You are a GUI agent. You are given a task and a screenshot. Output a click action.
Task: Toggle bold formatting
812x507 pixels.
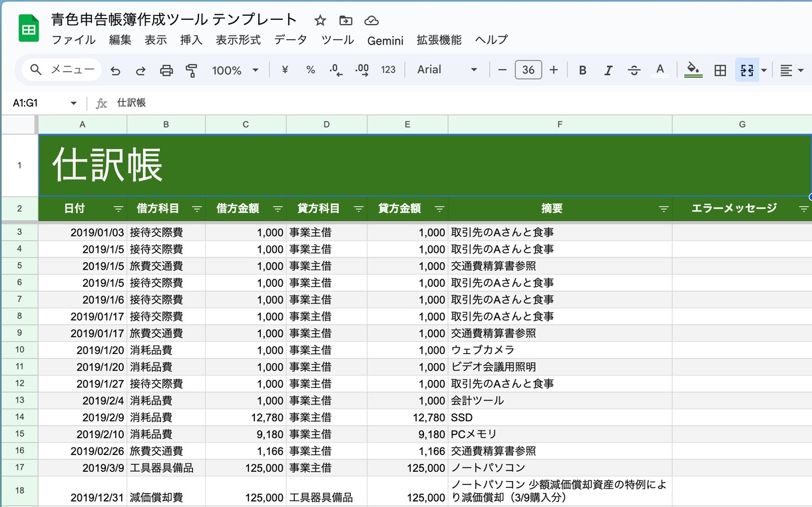(582, 70)
